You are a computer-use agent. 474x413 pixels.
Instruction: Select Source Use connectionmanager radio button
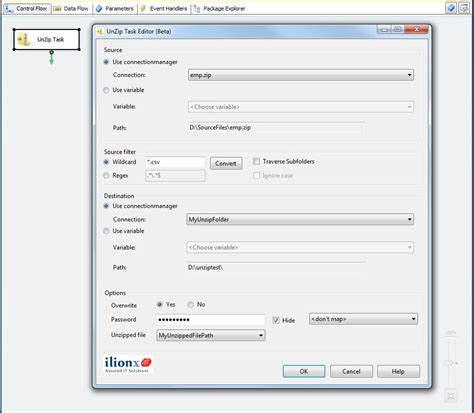click(x=106, y=62)
